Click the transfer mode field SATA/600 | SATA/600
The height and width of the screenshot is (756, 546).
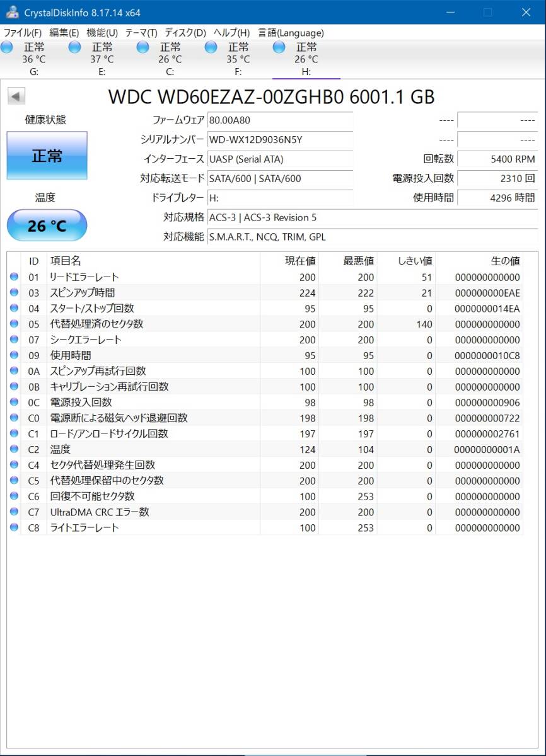pos(280,178)
